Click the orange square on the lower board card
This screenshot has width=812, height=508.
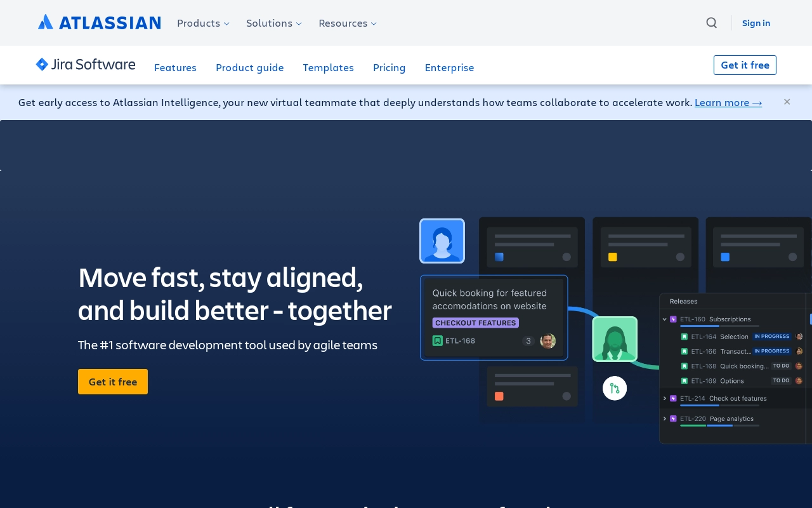499,396
